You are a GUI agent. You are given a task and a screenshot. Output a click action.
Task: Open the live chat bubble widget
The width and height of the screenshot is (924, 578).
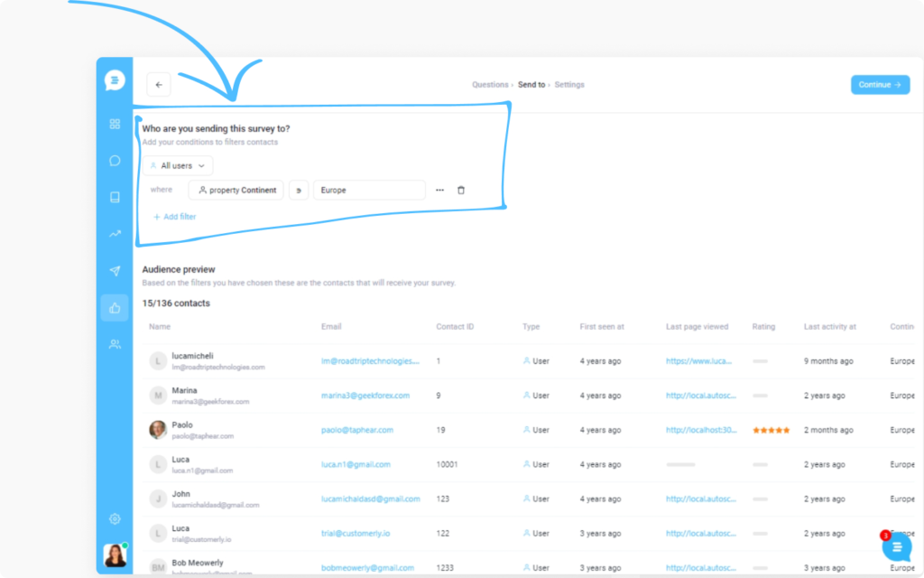tap(897, 547)
